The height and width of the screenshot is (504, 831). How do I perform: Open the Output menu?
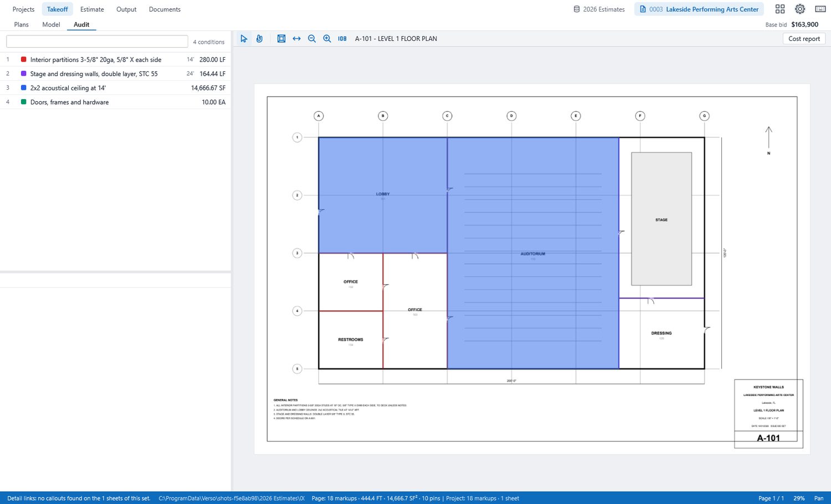tap(126, 9)
